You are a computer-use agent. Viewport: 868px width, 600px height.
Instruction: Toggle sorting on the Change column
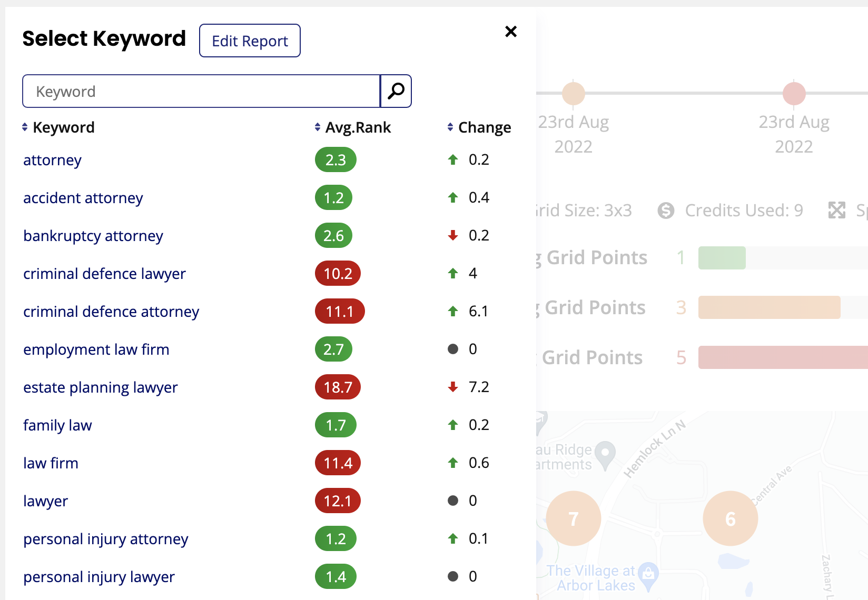[x=450, y=127]
